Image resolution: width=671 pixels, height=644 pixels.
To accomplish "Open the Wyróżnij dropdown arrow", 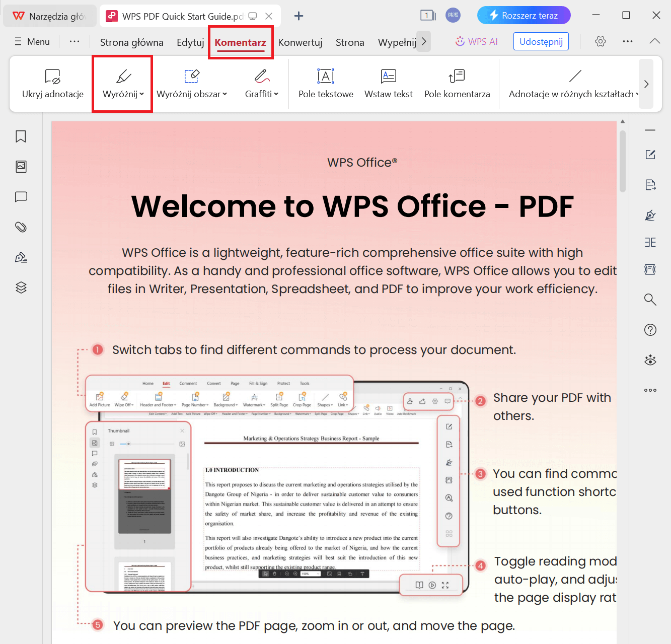I will [x=142, y=94].
